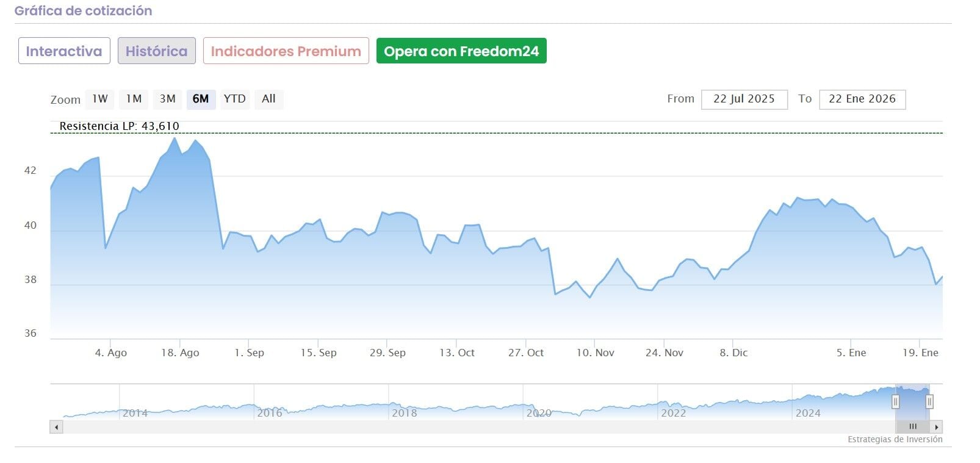Viewport: 980px width, 463px height.
Task: Open the Histórica chart tab
Action: coord(156,51)
